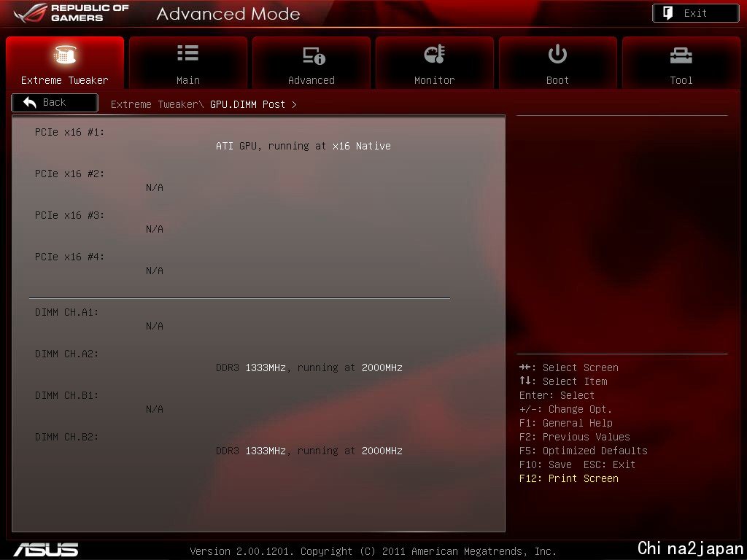Click the 'ESC: Exit' text

609,464
